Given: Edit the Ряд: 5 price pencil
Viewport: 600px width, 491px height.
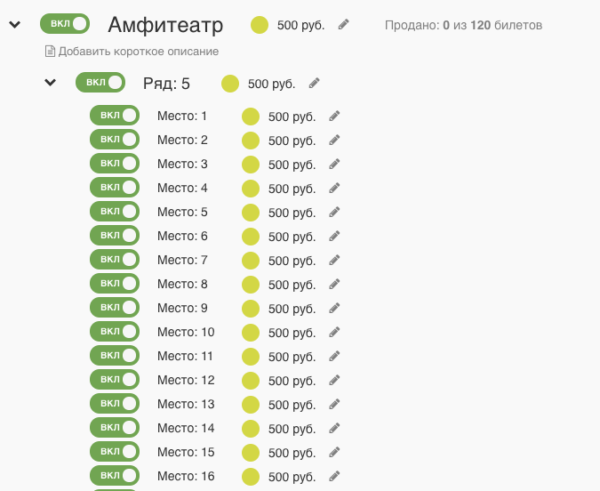Looking at the screenshot, I should point(314,83).
